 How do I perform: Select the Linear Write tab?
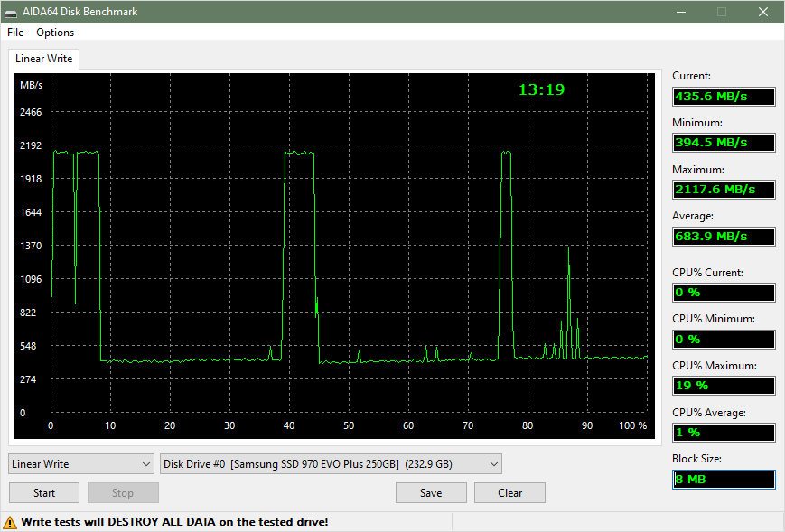click(44, 59)
